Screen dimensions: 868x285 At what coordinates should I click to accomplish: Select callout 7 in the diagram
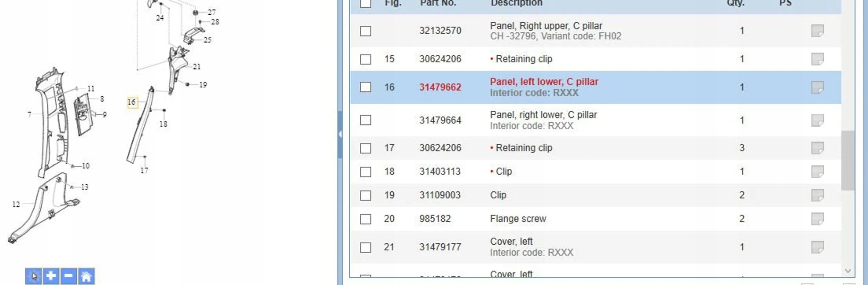click(x=30, y=114)
